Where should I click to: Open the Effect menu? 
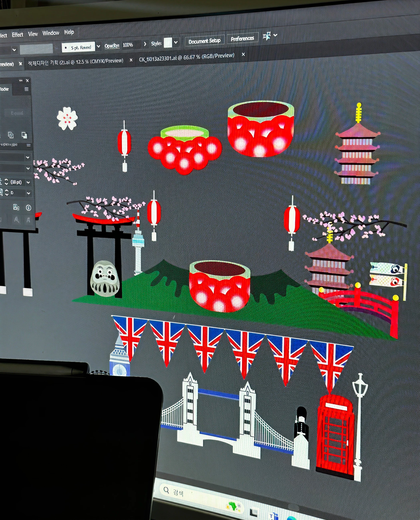pos(17,35)
